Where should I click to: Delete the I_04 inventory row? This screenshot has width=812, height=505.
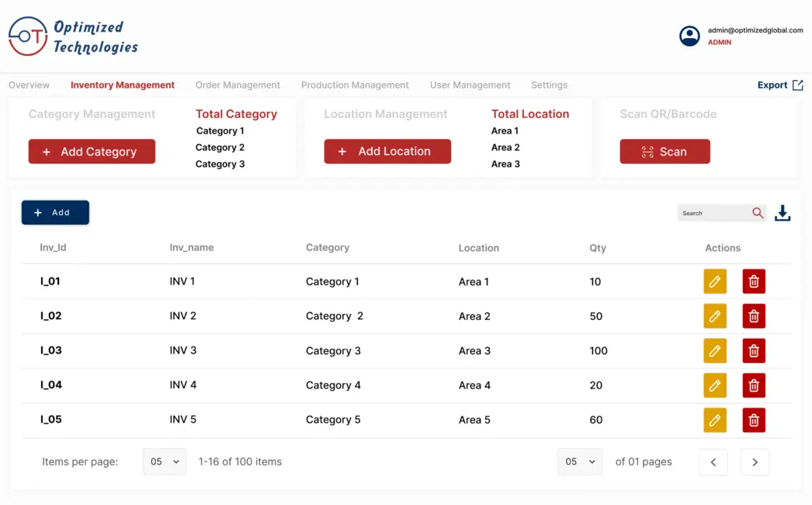pyautogui.click(x=754, y=385)
